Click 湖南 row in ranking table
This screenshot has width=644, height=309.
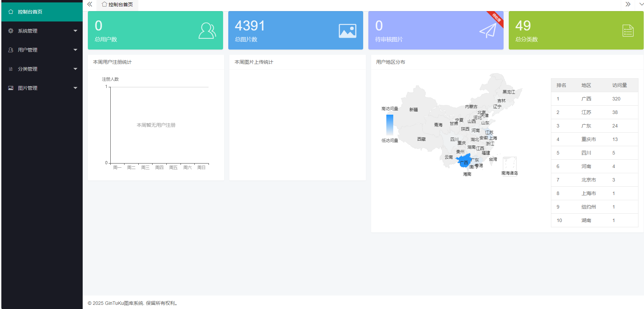[x=595, y=220]
